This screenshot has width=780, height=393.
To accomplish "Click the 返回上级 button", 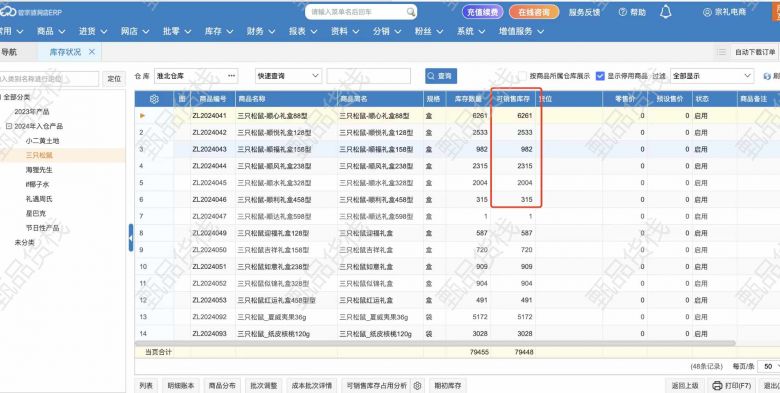I will tap(685, 386).
